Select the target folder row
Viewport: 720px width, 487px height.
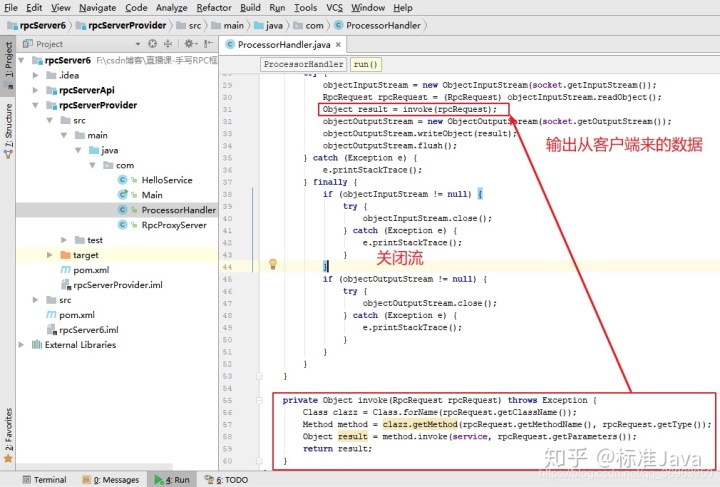click(x=117, y=255)
